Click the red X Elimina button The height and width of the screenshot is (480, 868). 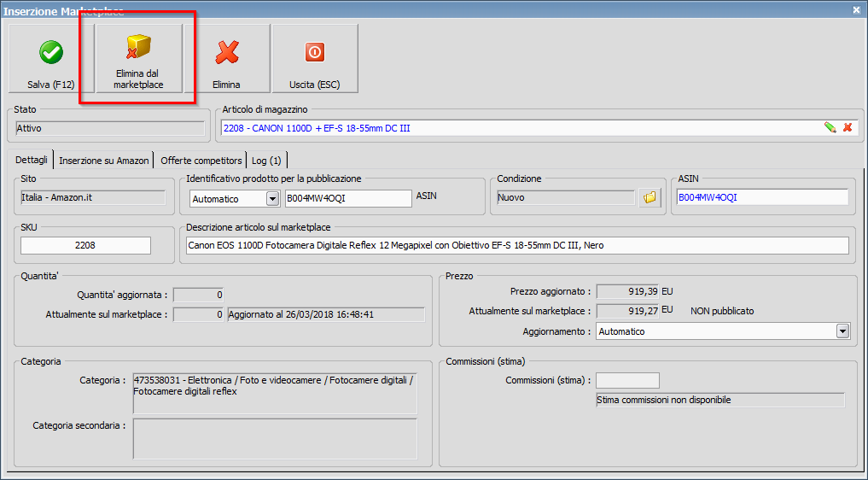226,58
